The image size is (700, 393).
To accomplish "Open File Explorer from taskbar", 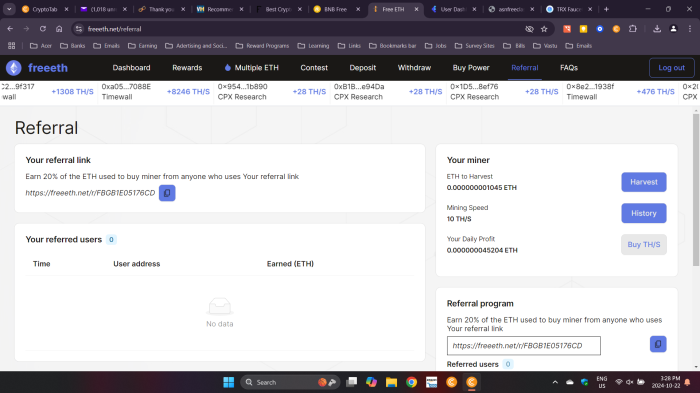I will [x=392, y=382].
